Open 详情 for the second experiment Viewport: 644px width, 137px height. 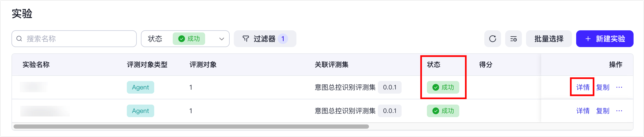point(583,111)
